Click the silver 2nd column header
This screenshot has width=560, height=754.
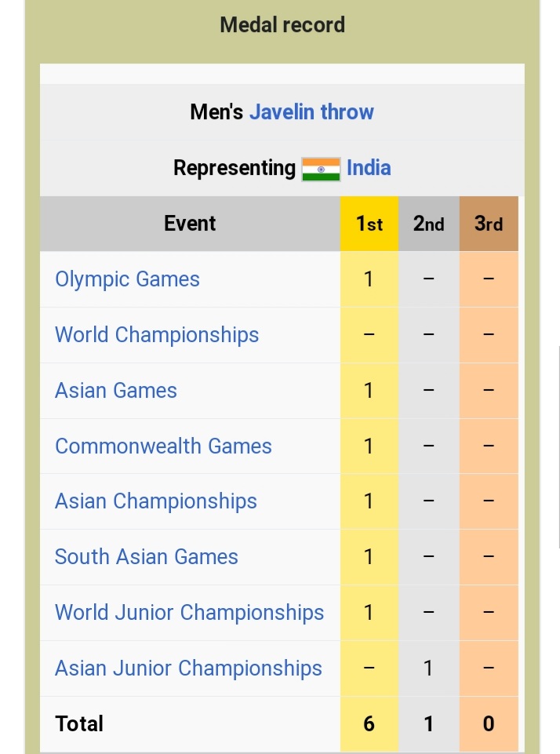(429, 224)
